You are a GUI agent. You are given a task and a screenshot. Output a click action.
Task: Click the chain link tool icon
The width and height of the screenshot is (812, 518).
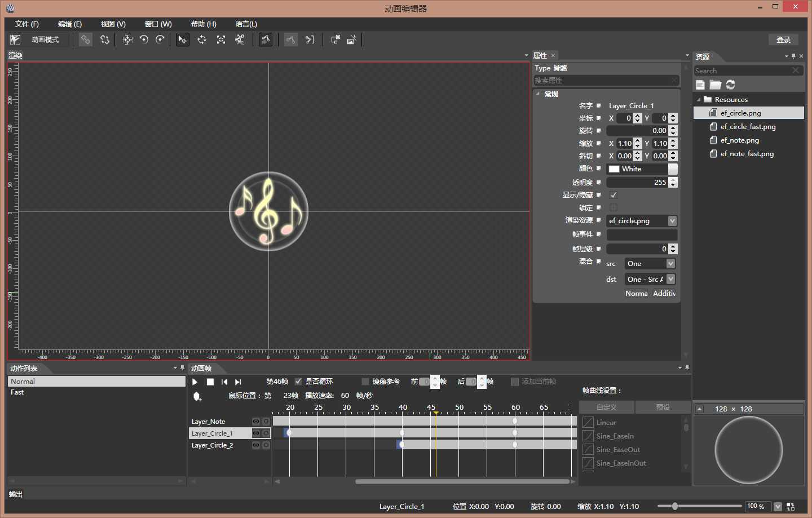[85, 39]
